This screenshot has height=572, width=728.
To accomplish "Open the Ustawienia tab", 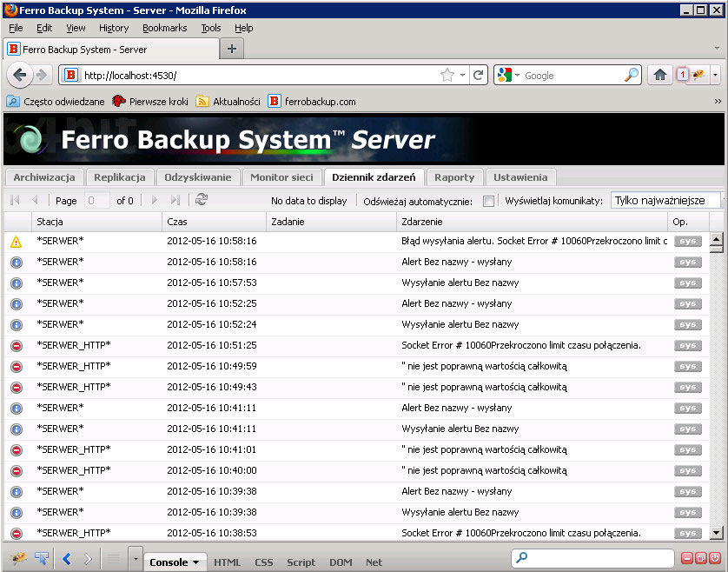I will pyautogui.click(x=520, y=177).
